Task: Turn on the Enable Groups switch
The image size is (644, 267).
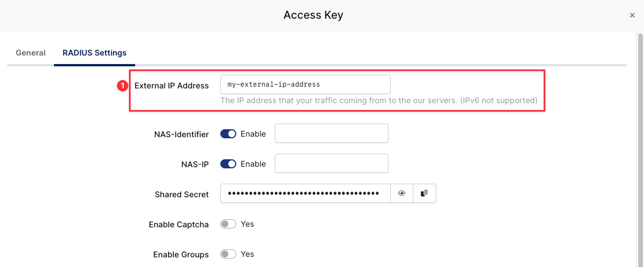Action: tap(228, 254)
